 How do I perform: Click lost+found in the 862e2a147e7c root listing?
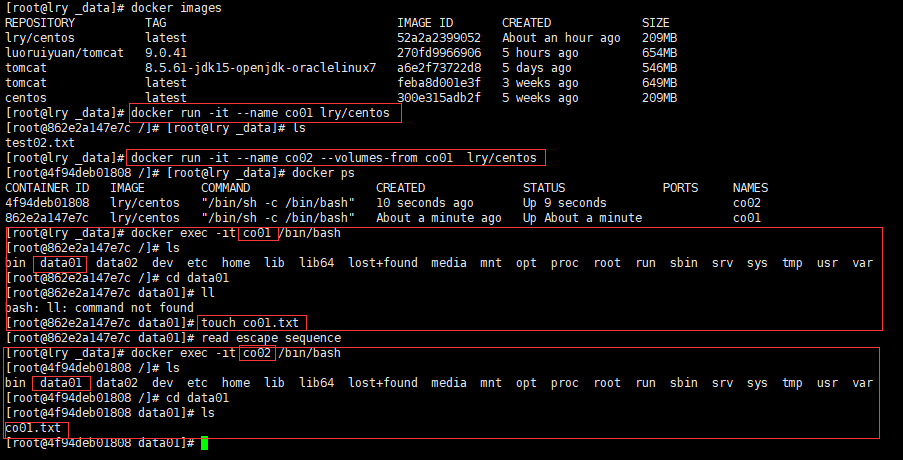[383, 263]
